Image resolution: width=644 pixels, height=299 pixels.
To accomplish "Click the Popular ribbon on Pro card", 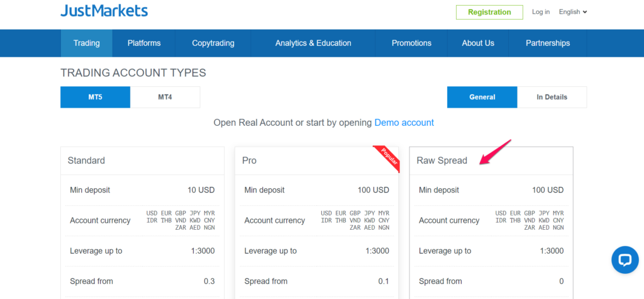I will tap(388, 158).
